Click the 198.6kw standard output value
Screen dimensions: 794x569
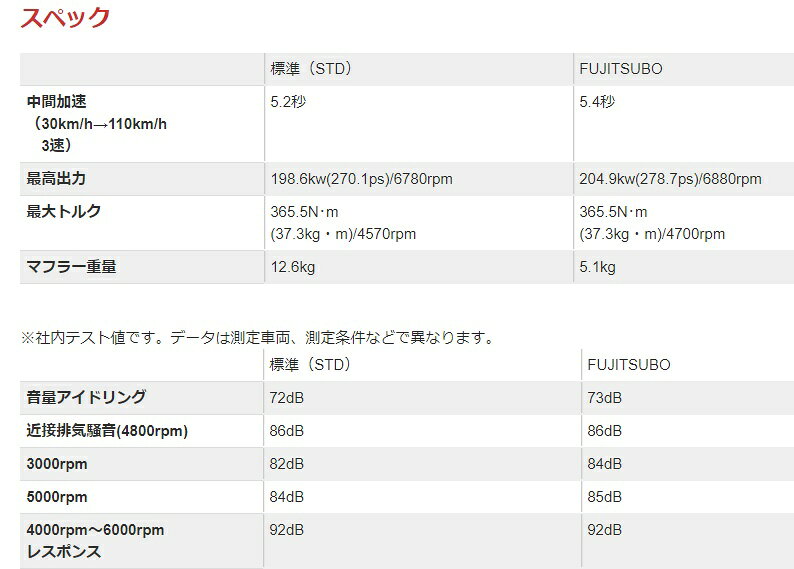[x=361, y=180]
